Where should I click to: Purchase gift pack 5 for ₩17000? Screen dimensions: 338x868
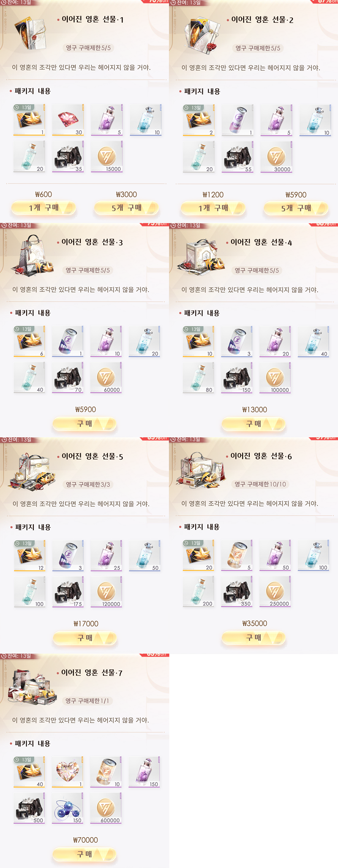(x=85, y=638)
